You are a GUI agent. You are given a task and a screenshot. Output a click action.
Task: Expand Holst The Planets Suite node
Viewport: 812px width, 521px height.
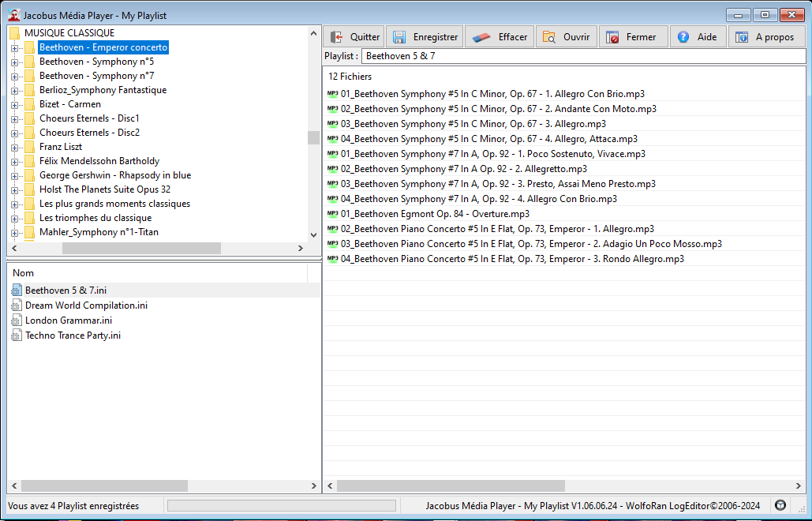[14, 189]
